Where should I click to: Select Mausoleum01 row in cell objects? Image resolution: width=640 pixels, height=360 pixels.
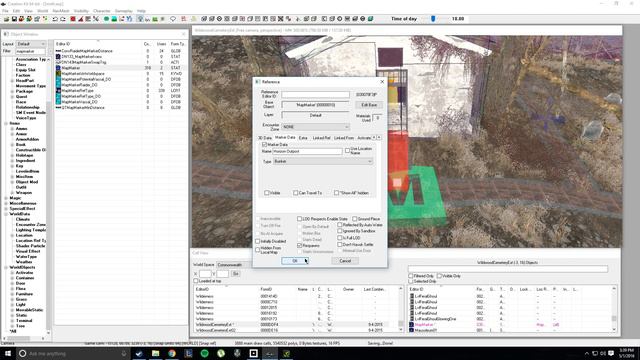(x=511, y=330)
